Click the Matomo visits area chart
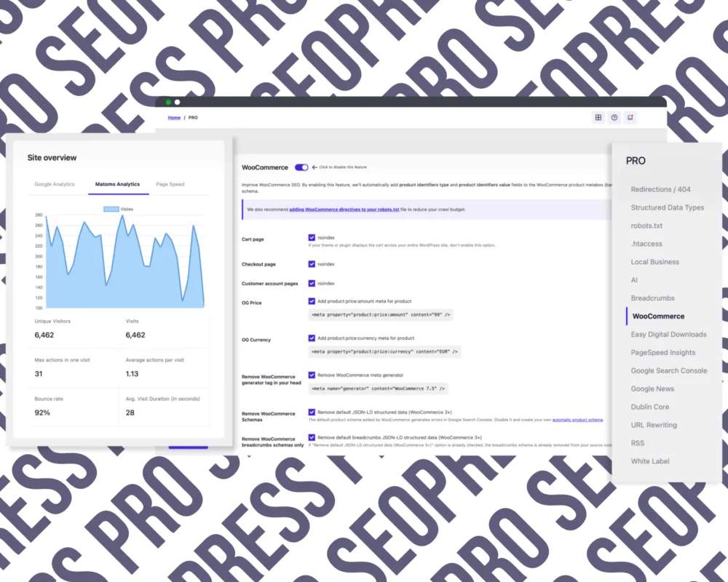The height and width of the screenshot is (582, 728). point(125,261)
